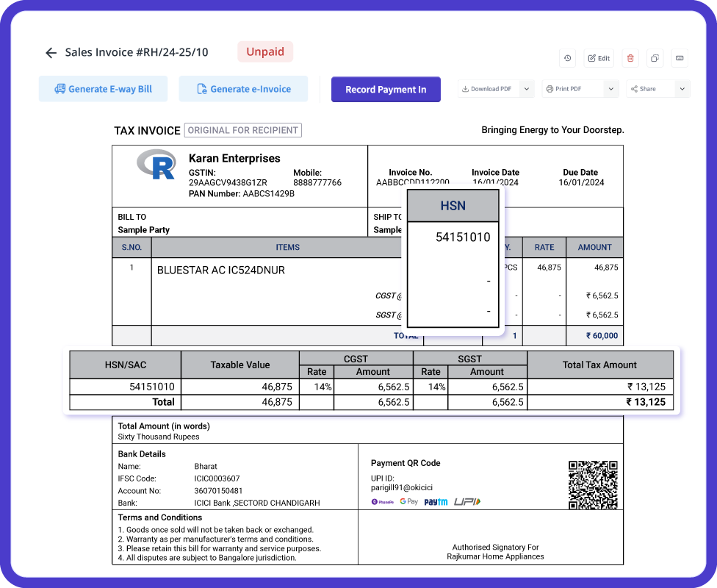Click the HSN popup header

click(453, 206)
